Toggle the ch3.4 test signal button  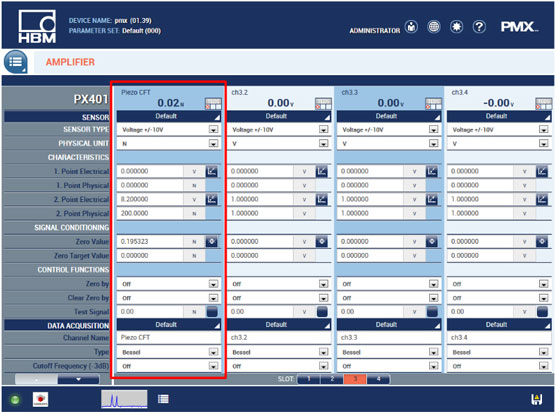tap(542, 311)
